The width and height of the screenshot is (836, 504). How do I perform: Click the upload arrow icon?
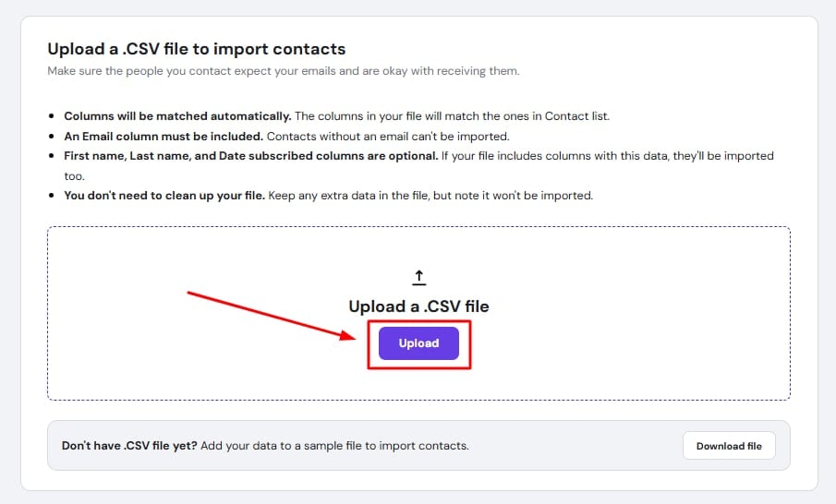point(418,277)
